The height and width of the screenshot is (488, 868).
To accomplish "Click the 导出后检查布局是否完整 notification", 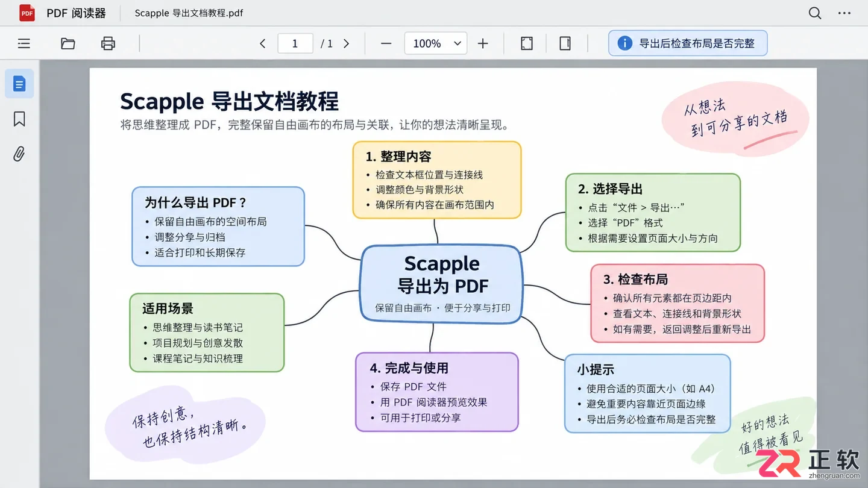I will point(688,43).
